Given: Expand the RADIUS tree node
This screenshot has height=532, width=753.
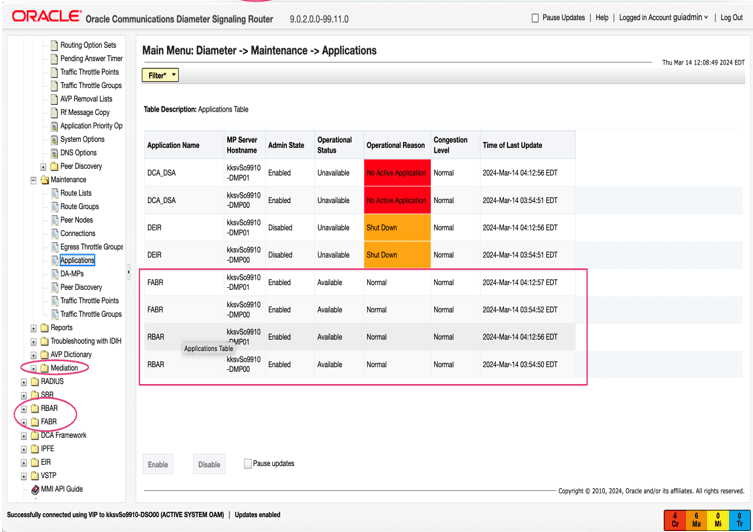Looking at the screenshot, I should (x=24, y=382).
